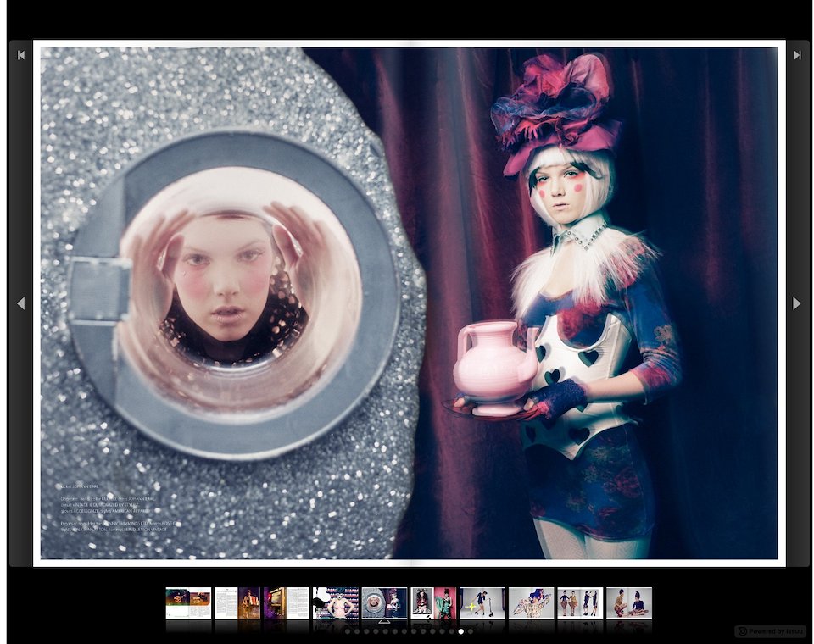Viewport: 814px width, 644px height.
Task: Select the thumbnail with text page and accordion
Action: (237, 602)
